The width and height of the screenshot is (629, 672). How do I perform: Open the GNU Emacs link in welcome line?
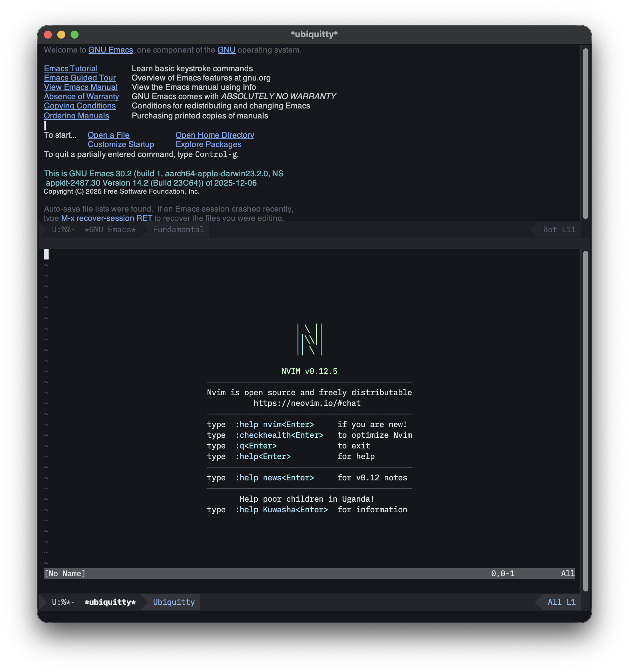coord(110,50)
